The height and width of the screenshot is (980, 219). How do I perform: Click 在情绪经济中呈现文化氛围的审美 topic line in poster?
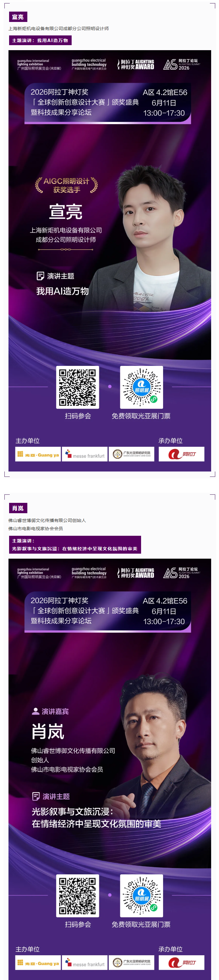96,824
